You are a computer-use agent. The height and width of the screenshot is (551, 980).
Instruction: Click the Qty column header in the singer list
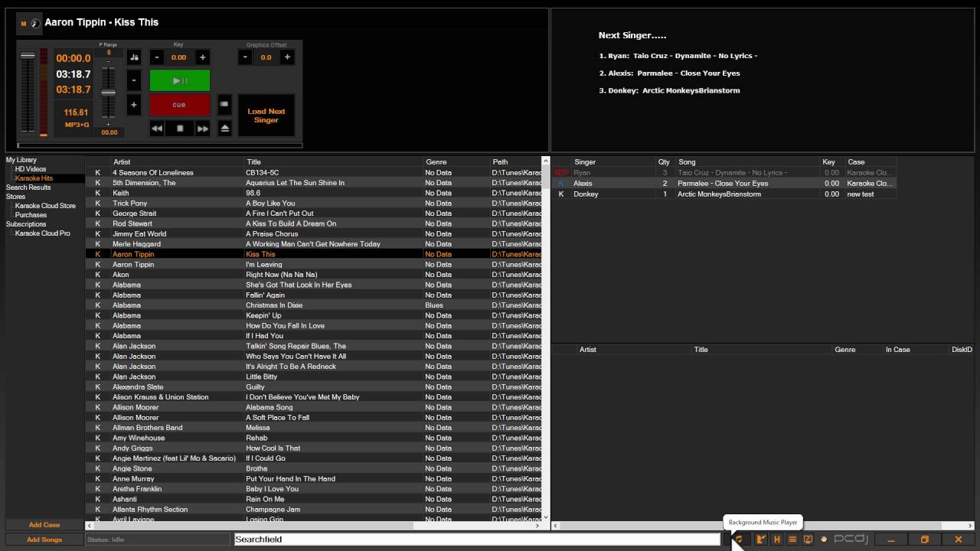[x=664, y=161]
